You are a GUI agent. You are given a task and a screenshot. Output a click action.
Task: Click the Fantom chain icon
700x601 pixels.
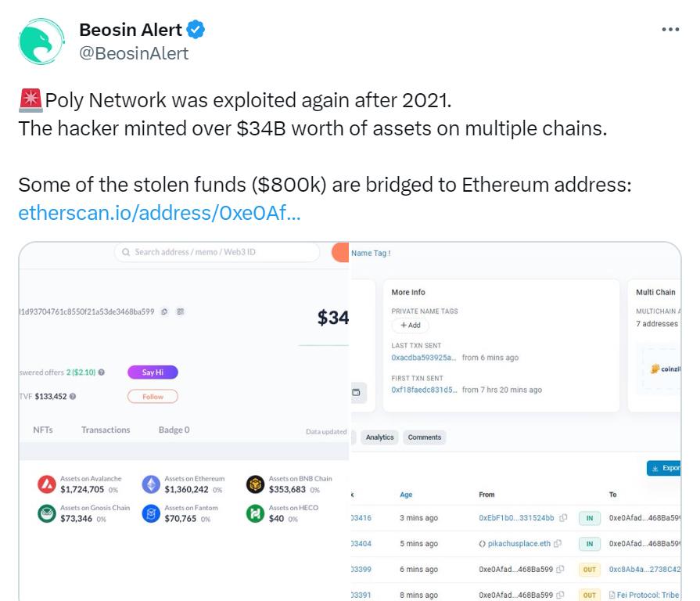click(151, 513)
